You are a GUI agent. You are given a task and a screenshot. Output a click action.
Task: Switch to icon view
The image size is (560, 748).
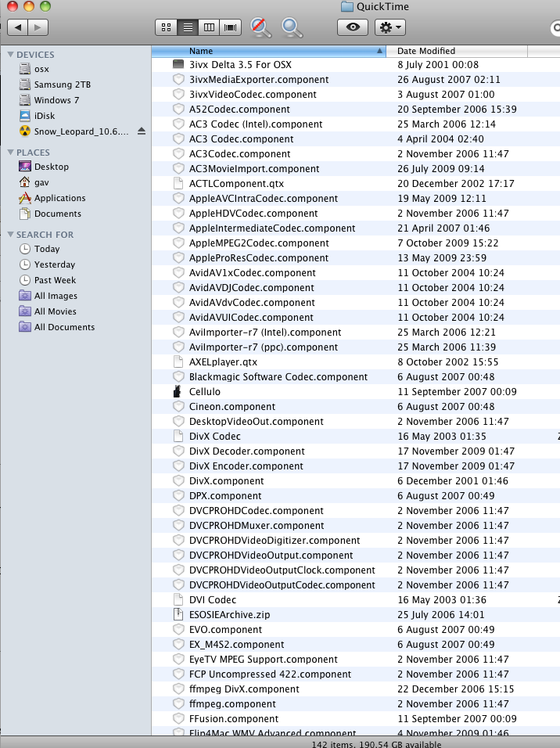166,27
